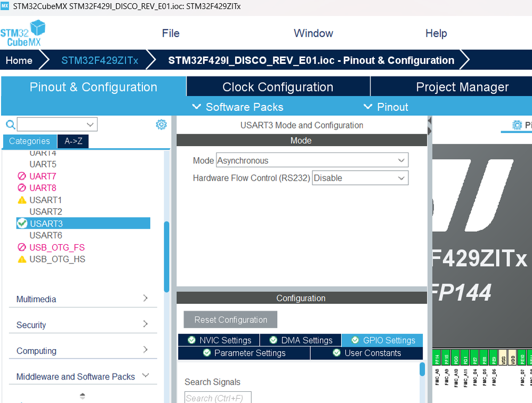Open the NVIC Settings tab
Screen dimensions: 532x403
pos(219,340)
